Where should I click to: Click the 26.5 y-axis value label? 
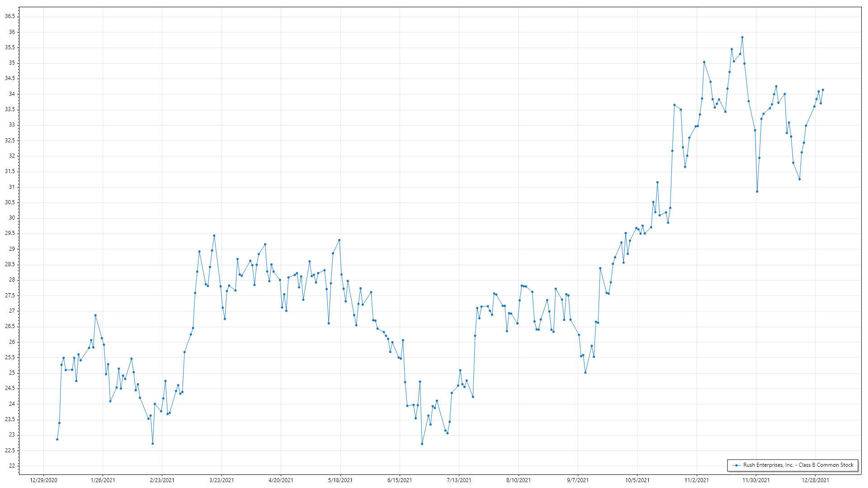tap(10, 326)
